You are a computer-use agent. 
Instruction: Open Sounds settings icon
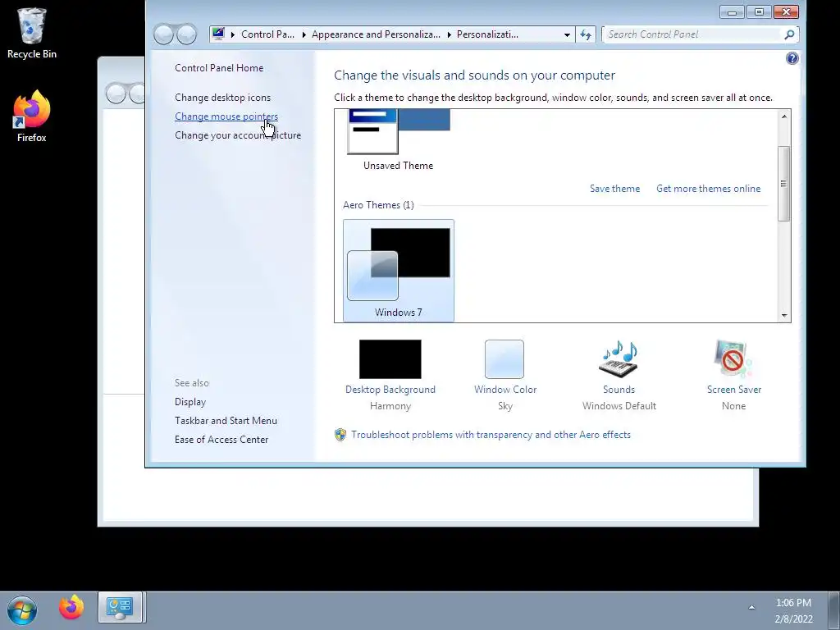pos(619,359)
